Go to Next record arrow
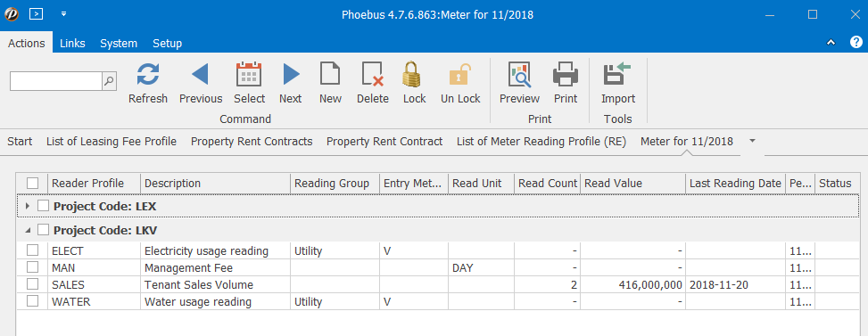Image resolution: width=868 pixels, height=336 pixels. [x=291, y=75]
